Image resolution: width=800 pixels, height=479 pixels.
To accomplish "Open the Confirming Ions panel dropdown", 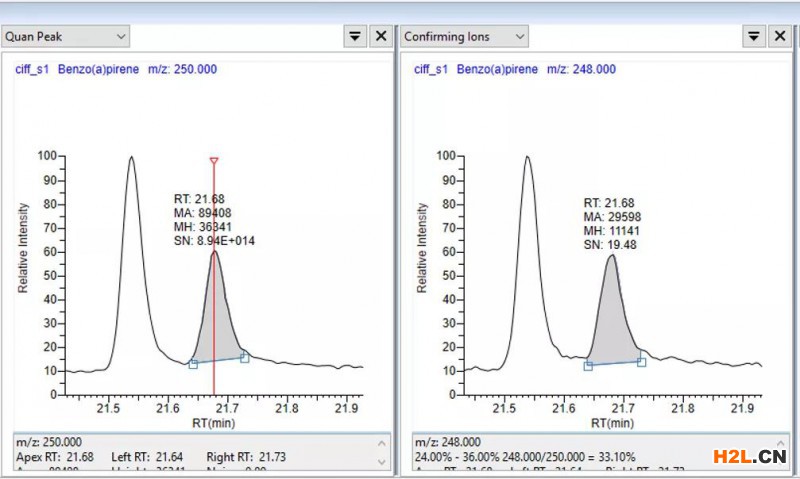I will tap(464, 36).
